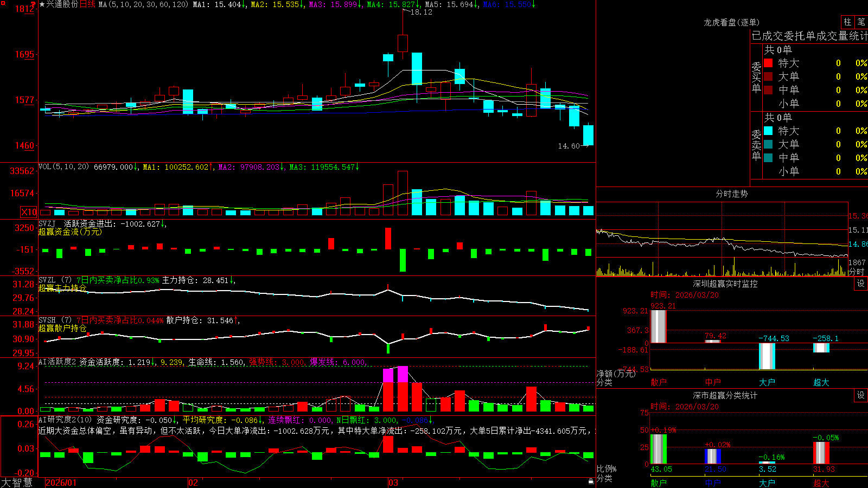Click the 深圳超赢实时监控 title
The height and width of the screenshot is (488, 868).
click(725, 284)
